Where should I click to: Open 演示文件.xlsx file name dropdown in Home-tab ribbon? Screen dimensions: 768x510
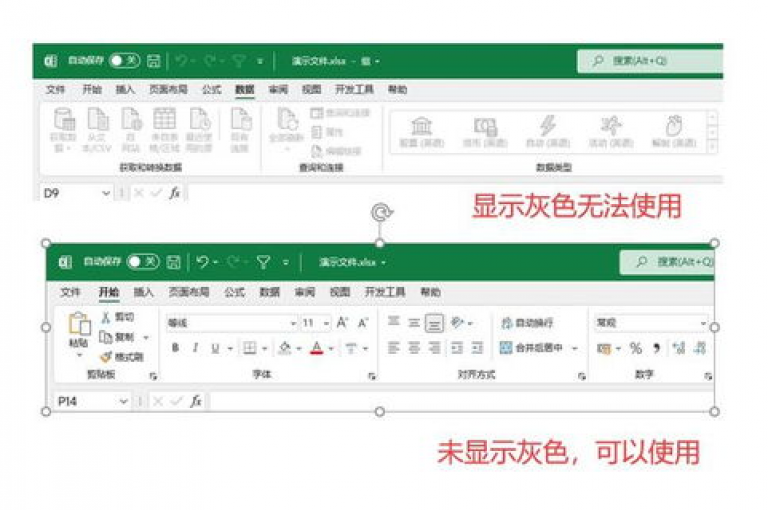point(384,263)
